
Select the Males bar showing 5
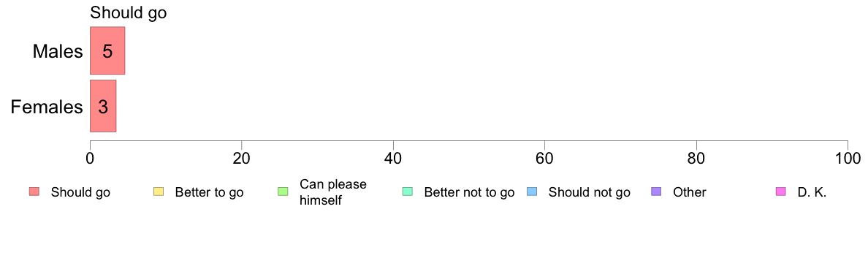click(x=107, y=50)
